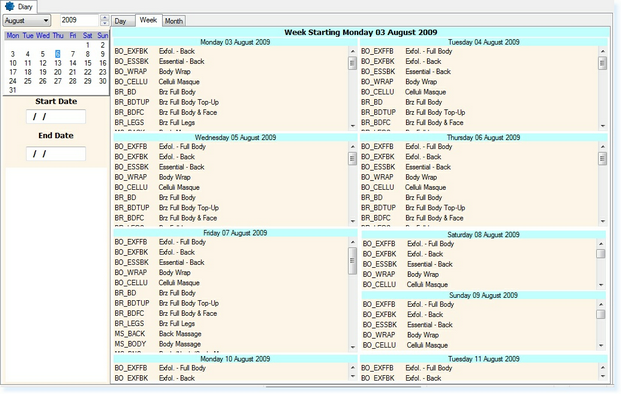The height and width of the screenshot is (394, 621).
Task: Switch to the Week tab
Action: [x=149, y=20]
